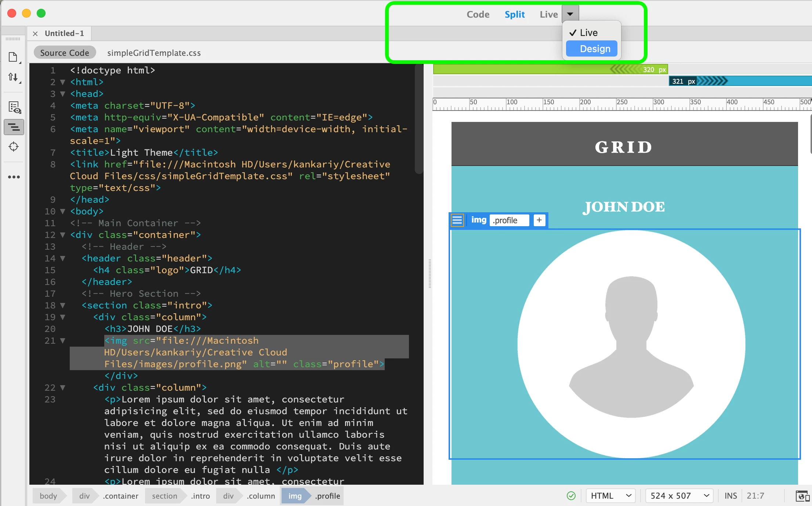
Task: Click the Format Source Code icon
Action: [x=14, y=127]
